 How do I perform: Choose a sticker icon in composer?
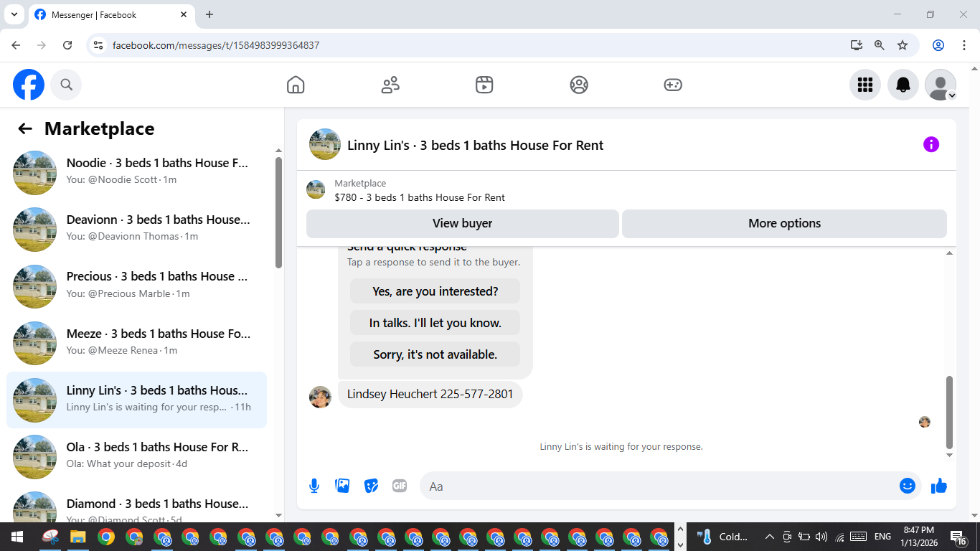371,486
